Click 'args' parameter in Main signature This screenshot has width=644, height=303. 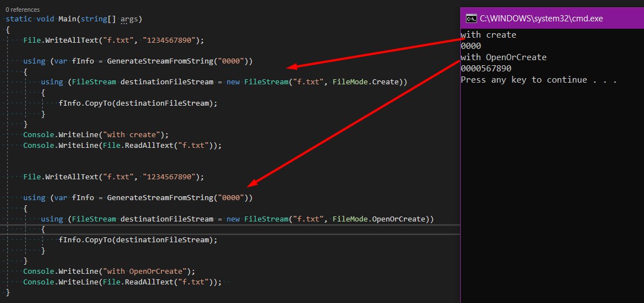pos(129,19)
